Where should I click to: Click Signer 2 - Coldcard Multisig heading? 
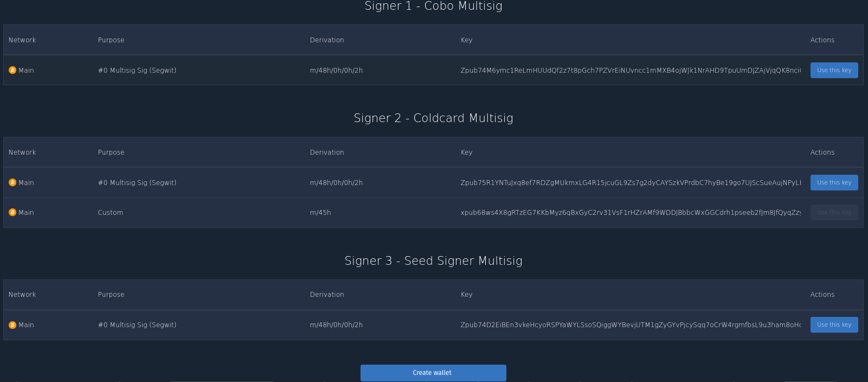tap(434, 118)
